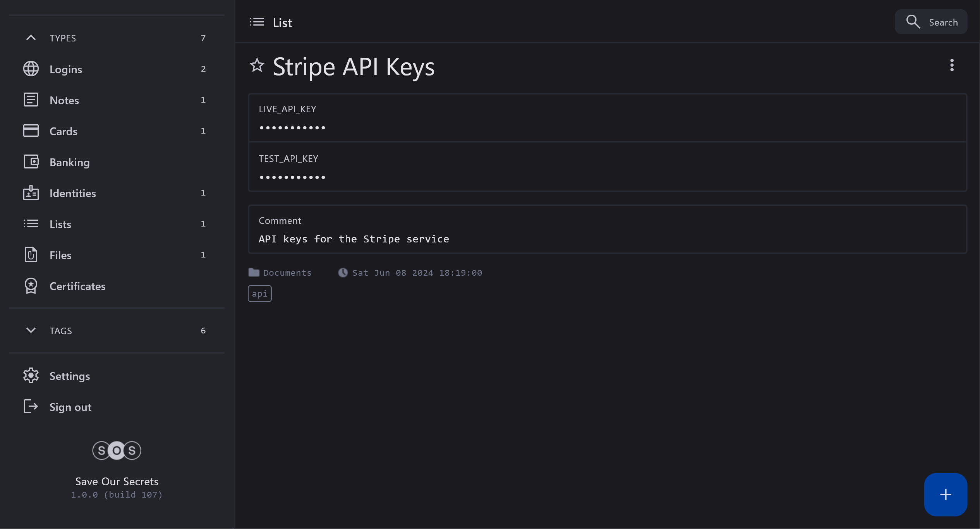Sign out of the account
Image resolution: width=980 pixels, height=529 pixels.
click(70, 407)
